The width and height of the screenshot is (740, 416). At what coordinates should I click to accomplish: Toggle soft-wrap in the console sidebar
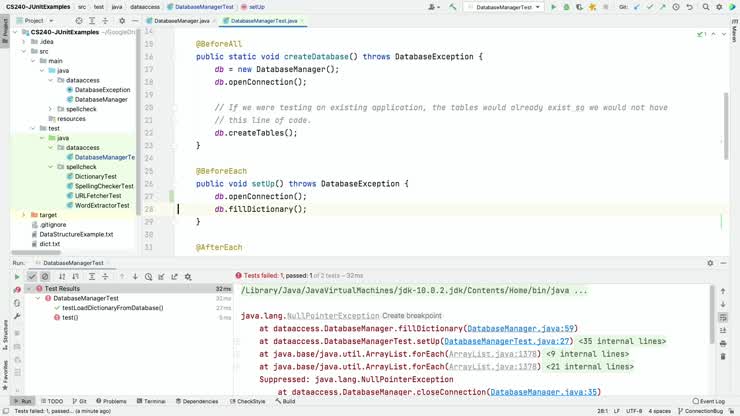click(723, 317)
